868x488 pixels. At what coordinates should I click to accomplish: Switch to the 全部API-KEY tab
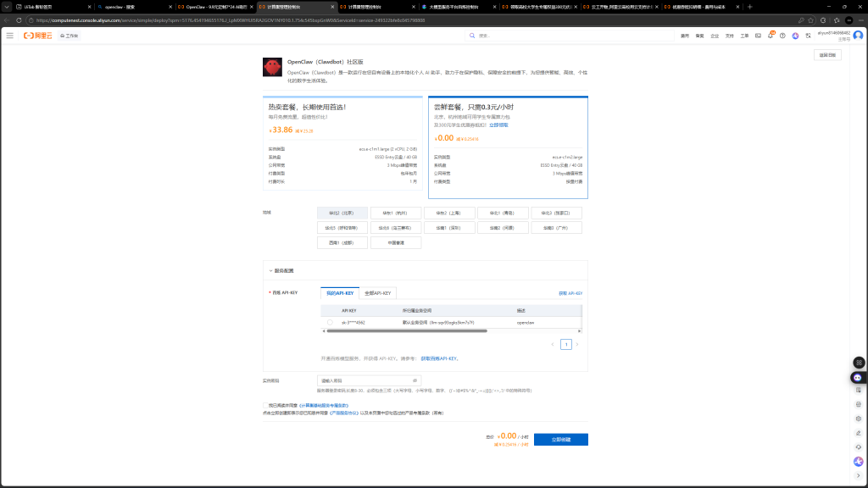(377, 293)
